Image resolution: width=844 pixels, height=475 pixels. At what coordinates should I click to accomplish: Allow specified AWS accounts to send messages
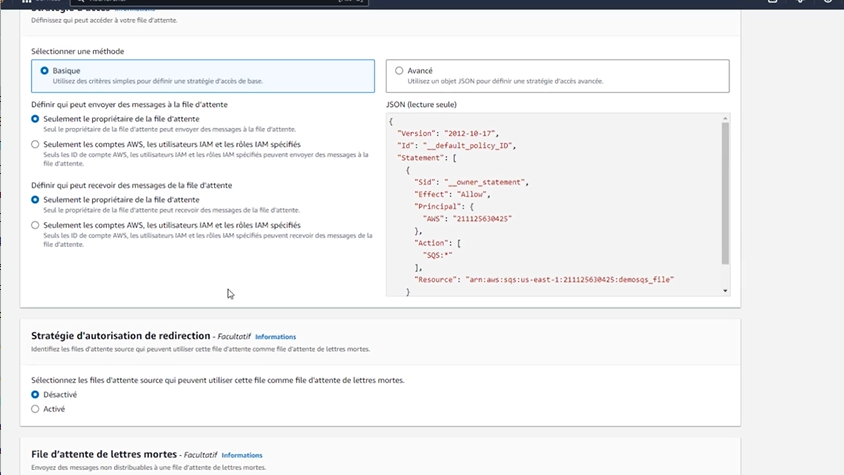point(36,144)
